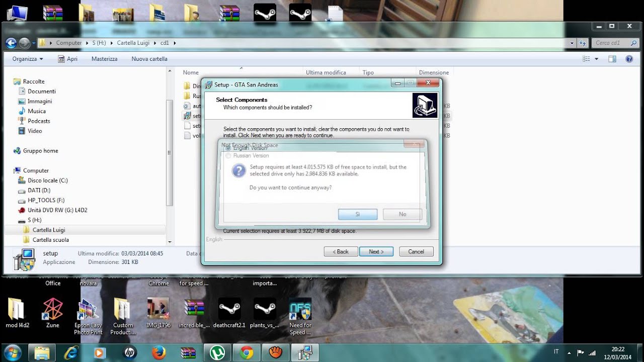The width and height of the screenshot is (644, 362).
Task: Change the view with the view icon
Action: pyautogui.click(x=586, y=59)
